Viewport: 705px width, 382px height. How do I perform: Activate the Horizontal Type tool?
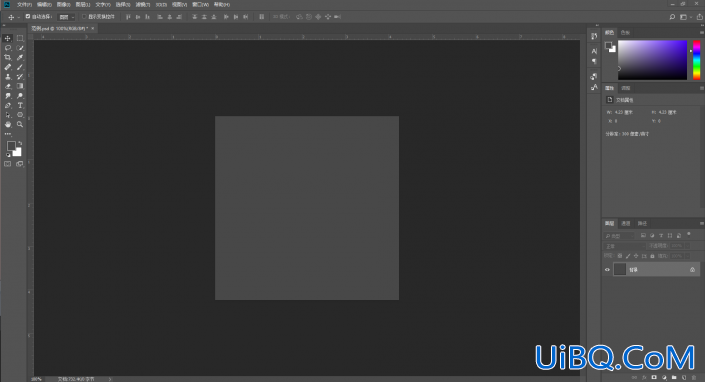[x=20, y=105]
